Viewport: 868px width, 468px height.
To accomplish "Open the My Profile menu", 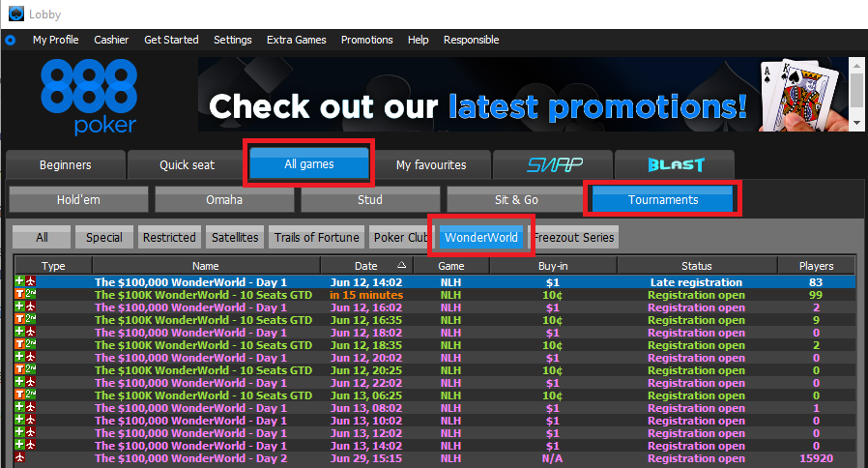I will 55,40.
